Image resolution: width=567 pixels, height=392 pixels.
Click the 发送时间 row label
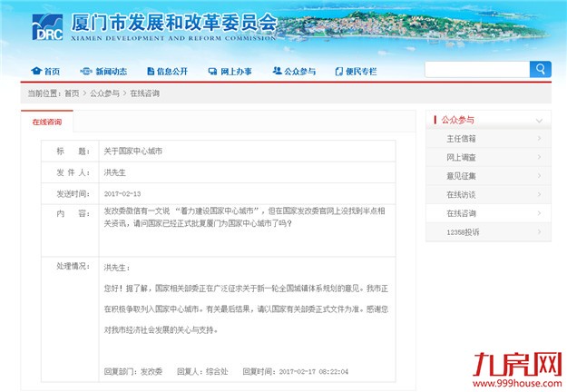(73, 194)
